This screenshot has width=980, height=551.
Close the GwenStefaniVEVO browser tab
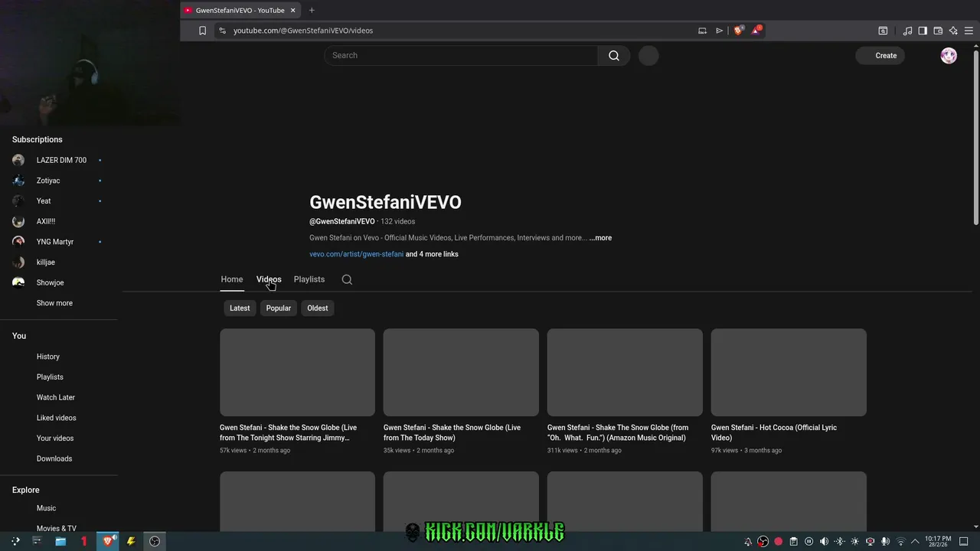292,10
